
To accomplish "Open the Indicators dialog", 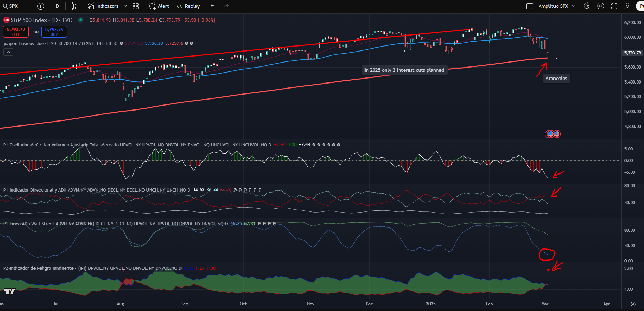I will [x=103, y=6].
